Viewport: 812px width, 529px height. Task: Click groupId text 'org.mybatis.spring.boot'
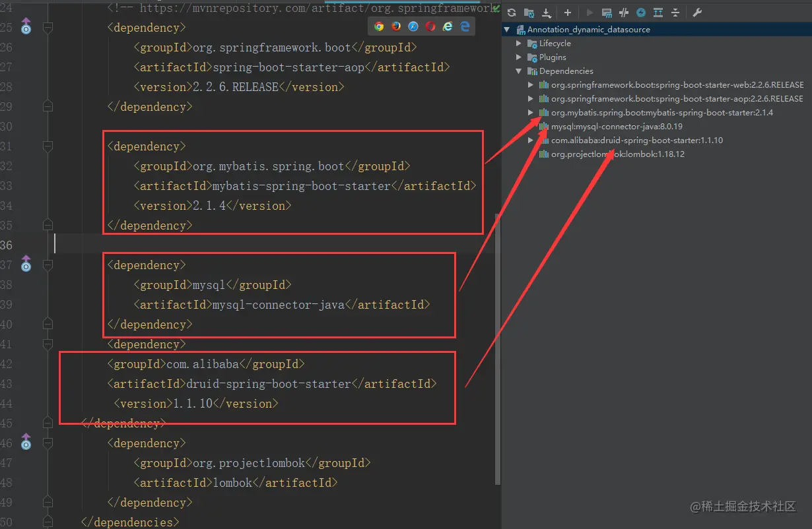pos(269,166)
